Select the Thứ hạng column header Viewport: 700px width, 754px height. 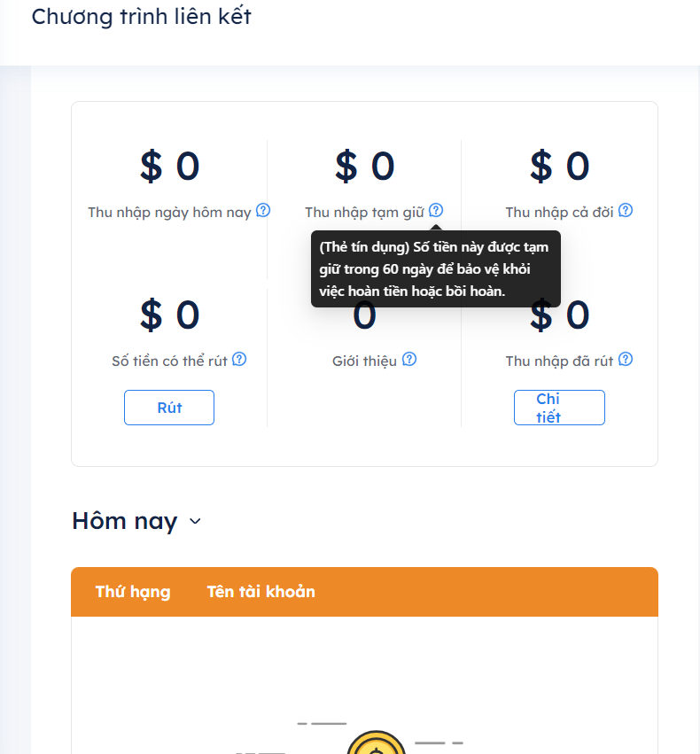pyautogui.click(x=133, y=592)
